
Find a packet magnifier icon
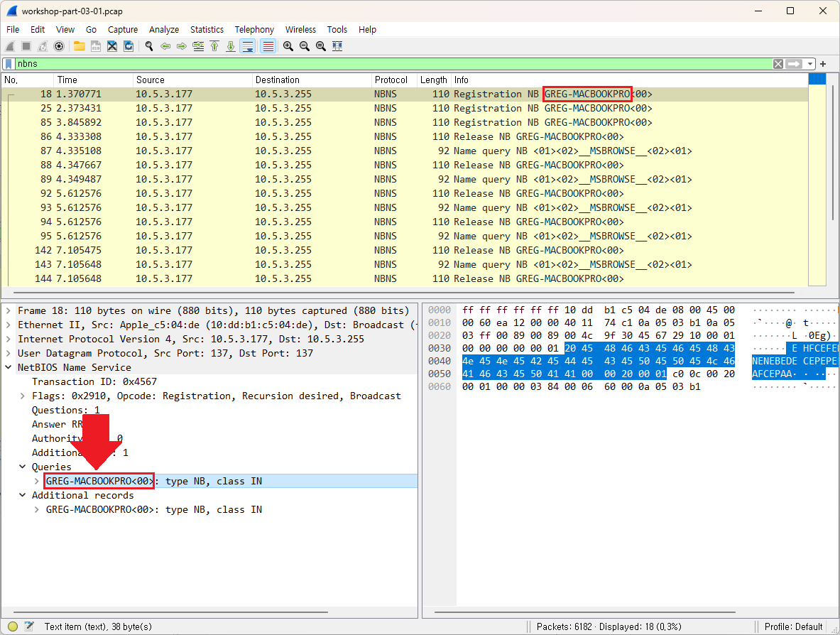(x=149, y=46)
